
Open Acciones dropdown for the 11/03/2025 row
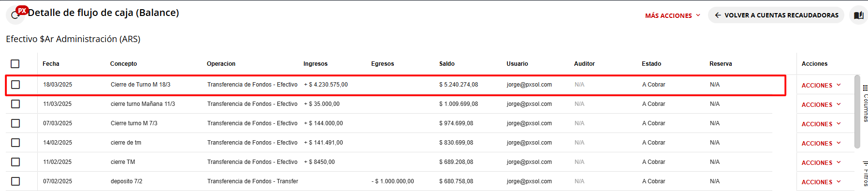point(821,104)
